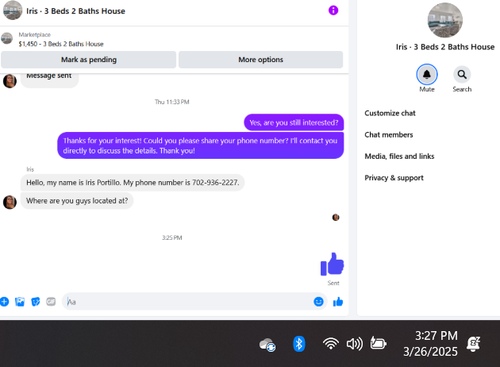The height and width of the screenshot is (367, 500).
Task: Mark the listing as pending
Action: (88, 60)
